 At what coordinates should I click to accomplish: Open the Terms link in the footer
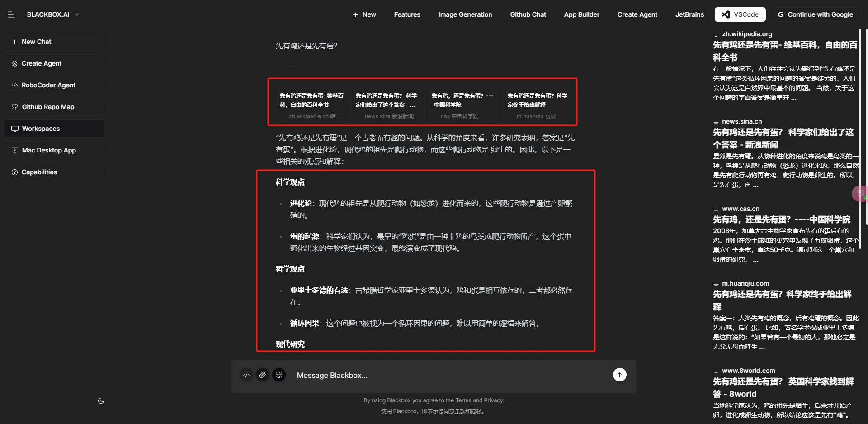pyautogui.click(x=463, y=400)
